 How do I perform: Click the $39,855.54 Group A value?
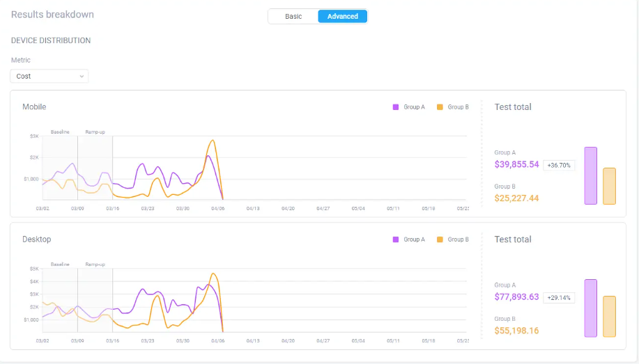click(x=516, y=164)
